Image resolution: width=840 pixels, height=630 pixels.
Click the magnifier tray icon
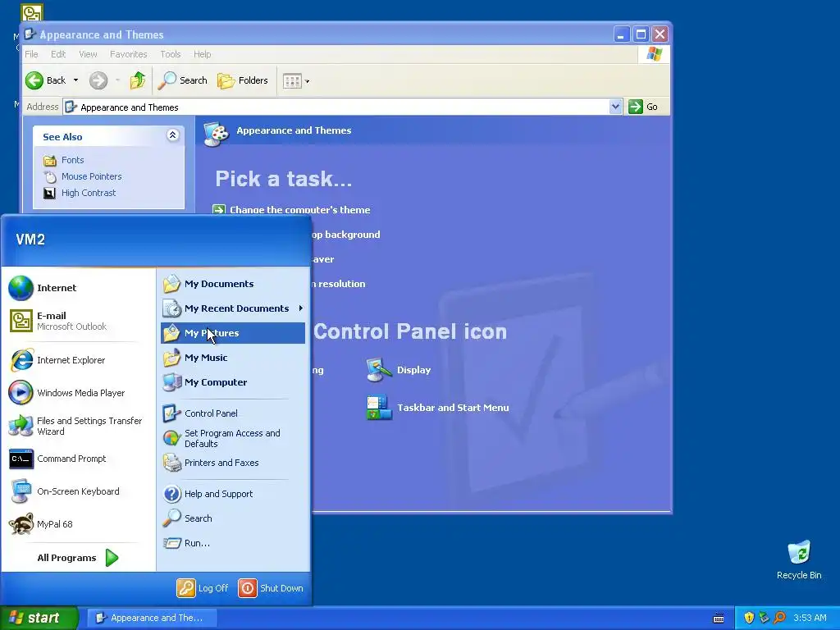pyautogui.click(x=779, y=619)
